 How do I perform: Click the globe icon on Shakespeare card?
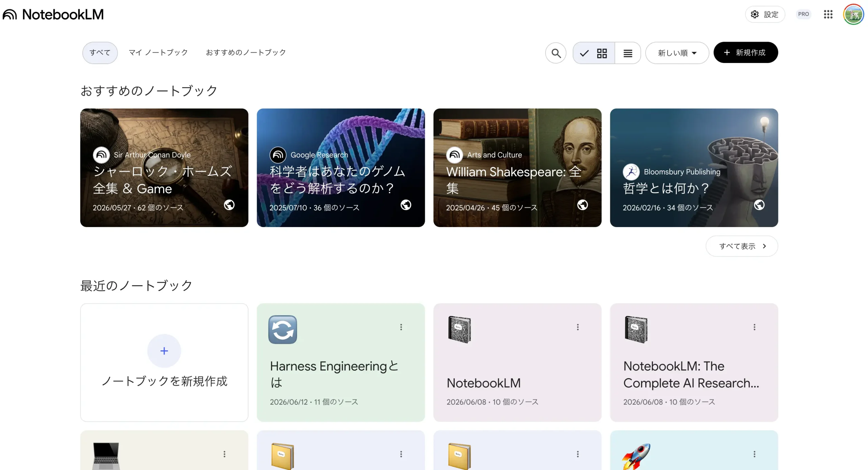click(x=583, y=205)
